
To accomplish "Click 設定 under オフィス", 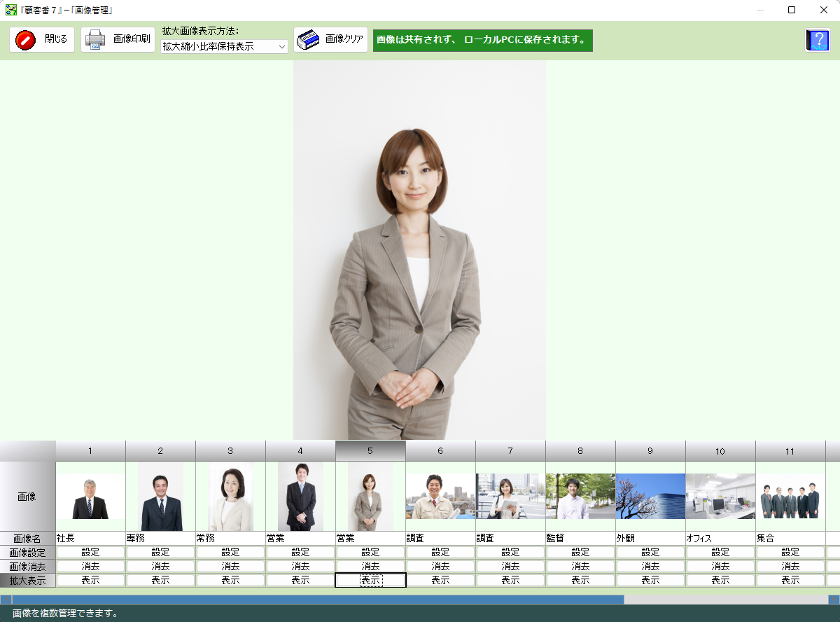I will point(720,552).
